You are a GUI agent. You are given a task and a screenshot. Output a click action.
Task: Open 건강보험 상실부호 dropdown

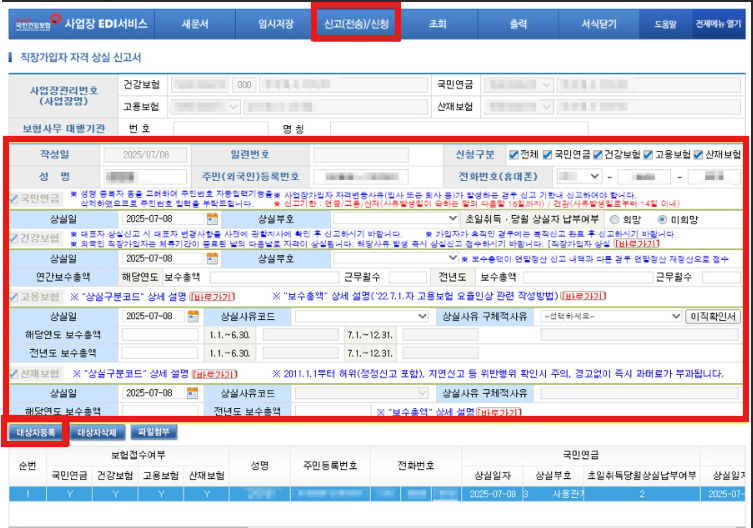pyautogui.click(x=396, y=258)
